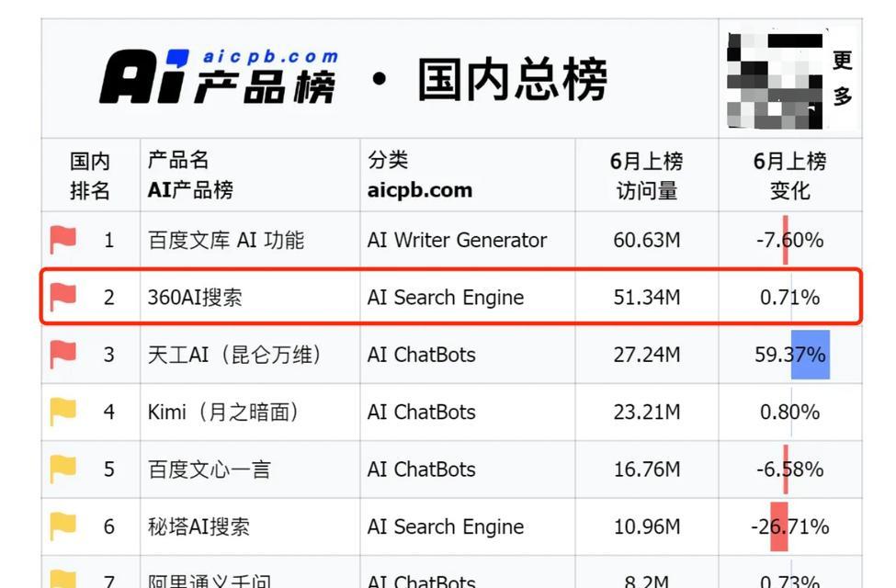Click rank number 2 in the ranking column

108,297
